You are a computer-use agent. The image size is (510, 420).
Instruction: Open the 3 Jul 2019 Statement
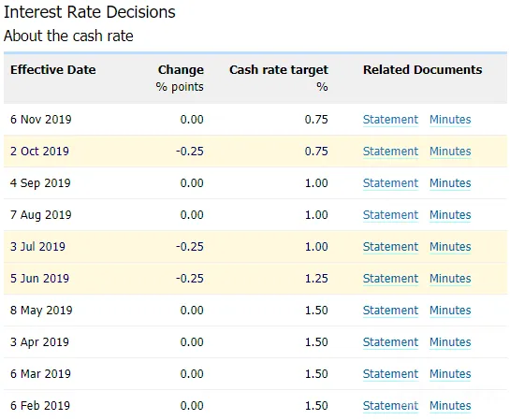point(390,247)
